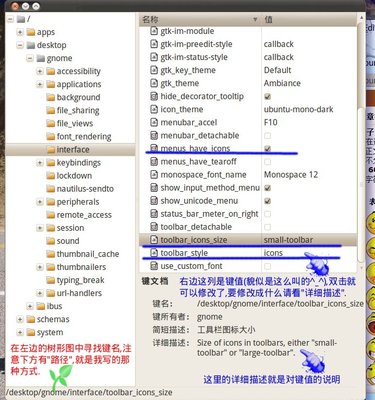
Task: Click the Ambiance value
Action: pos(282,83)
